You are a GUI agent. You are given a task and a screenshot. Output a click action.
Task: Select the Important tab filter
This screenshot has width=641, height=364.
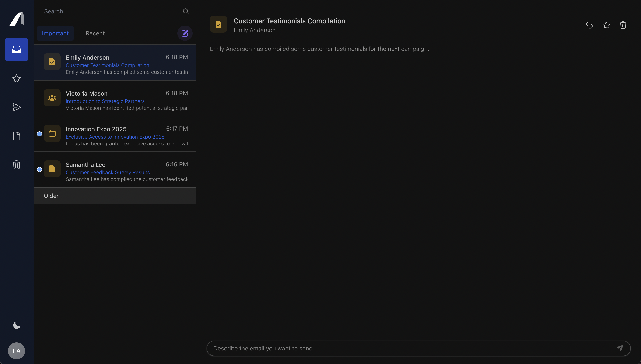click(55, 33)
